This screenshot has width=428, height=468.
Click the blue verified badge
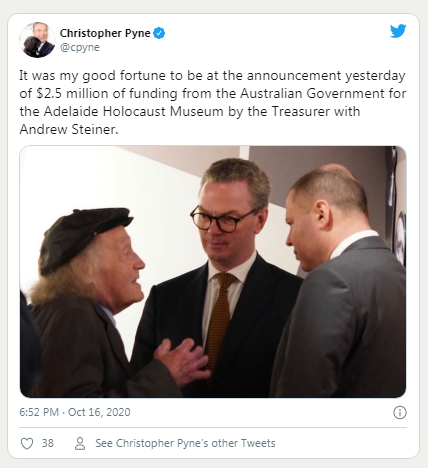(159, 33)
